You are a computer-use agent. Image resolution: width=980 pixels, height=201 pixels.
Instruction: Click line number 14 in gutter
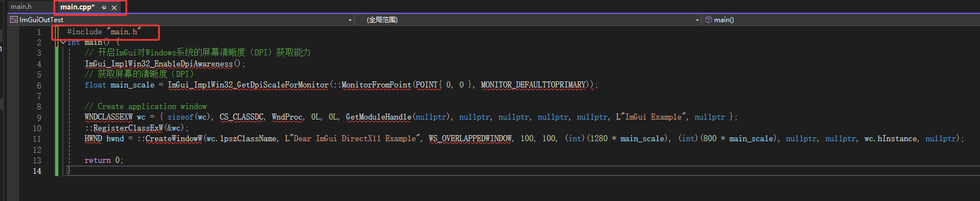click(37, 171)
